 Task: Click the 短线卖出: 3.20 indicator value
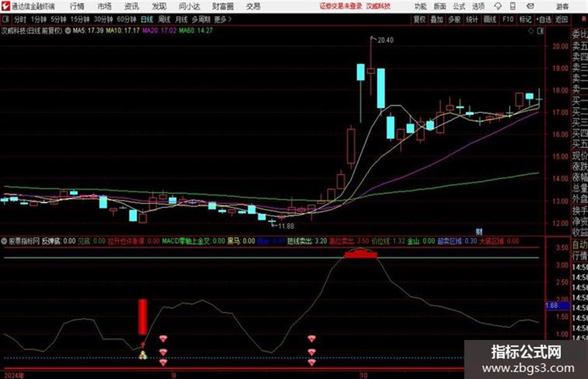(x=307, y=241)
